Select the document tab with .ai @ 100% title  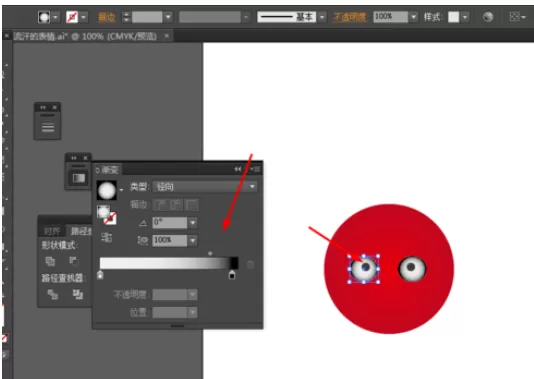click(85, 36)
